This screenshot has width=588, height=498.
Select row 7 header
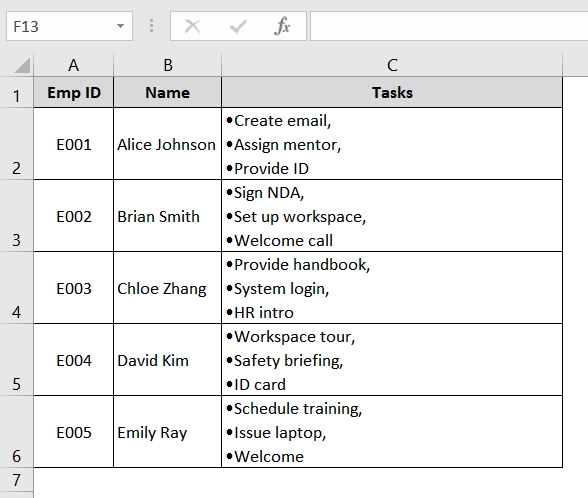coord(16,480)
